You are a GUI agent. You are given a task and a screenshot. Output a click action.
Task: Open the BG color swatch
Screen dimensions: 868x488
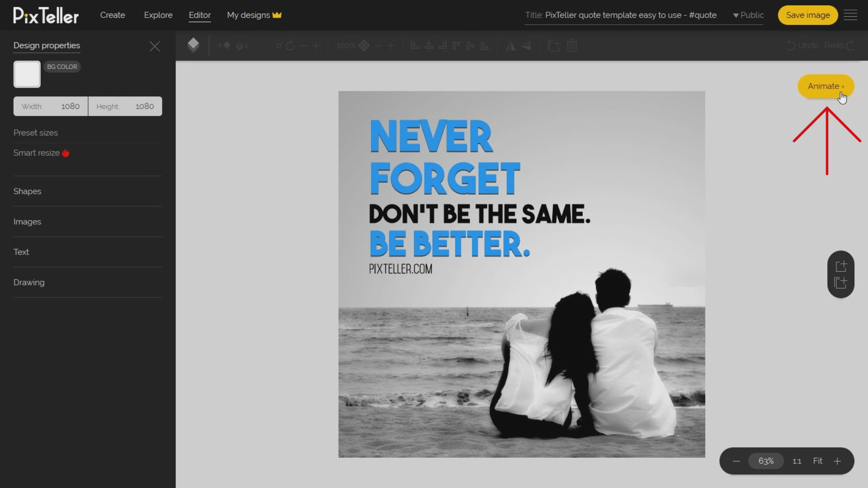[27, 74]
